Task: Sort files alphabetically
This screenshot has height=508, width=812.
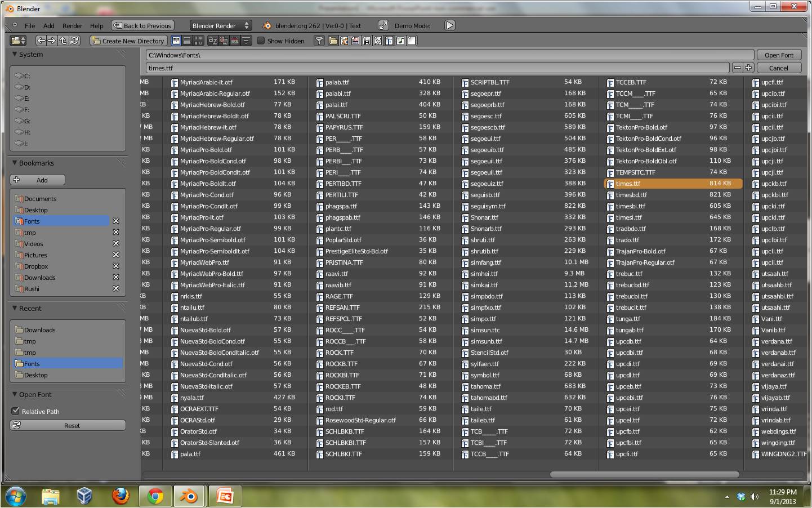Action: [x=213, y=41]
